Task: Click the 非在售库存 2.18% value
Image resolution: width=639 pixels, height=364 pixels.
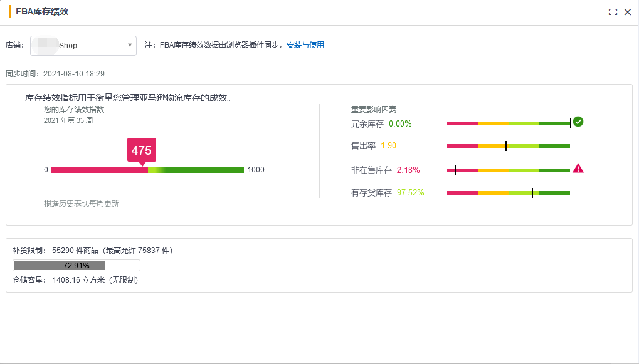Action: [408, 170]
